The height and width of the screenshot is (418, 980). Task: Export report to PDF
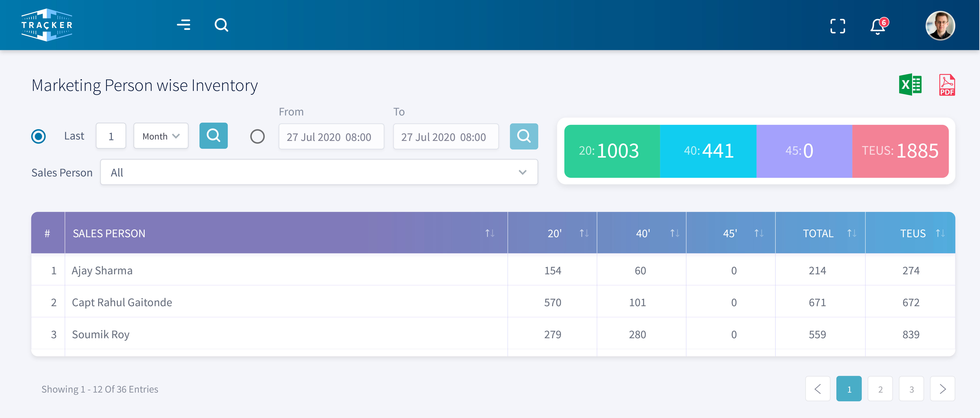tap(947, 84)
